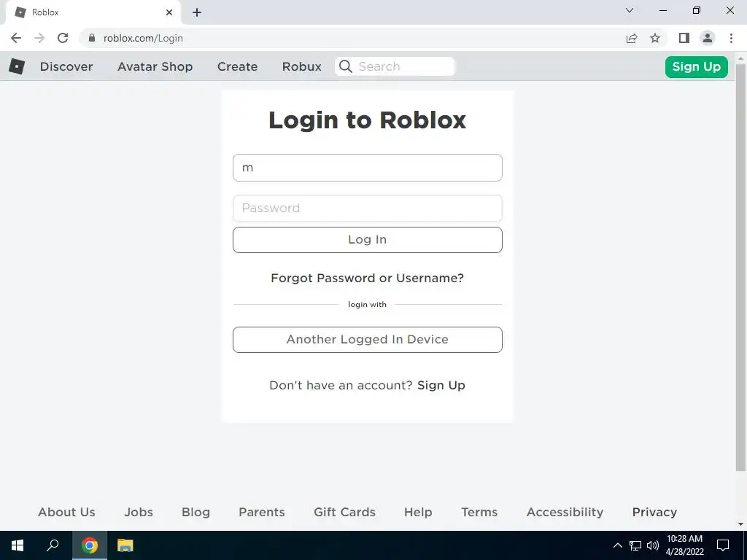Open Robux in the navbar
The width and height of the screenshot is (747, 560).
(301, 66)
